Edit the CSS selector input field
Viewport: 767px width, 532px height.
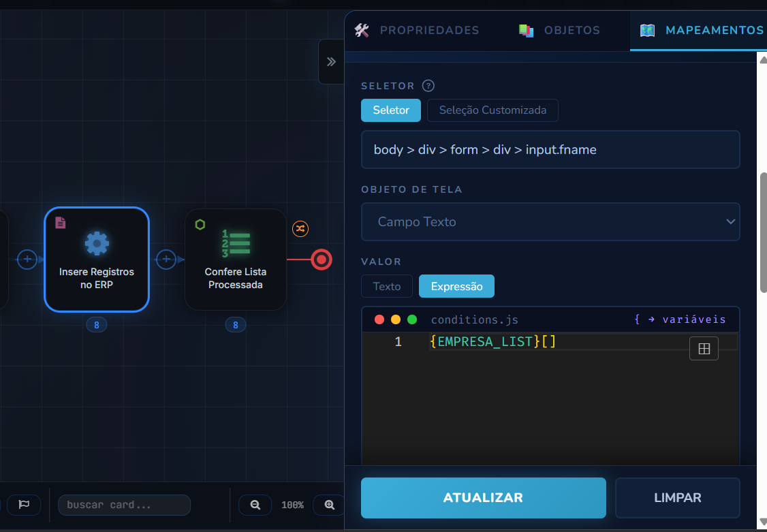click(550, 150)
